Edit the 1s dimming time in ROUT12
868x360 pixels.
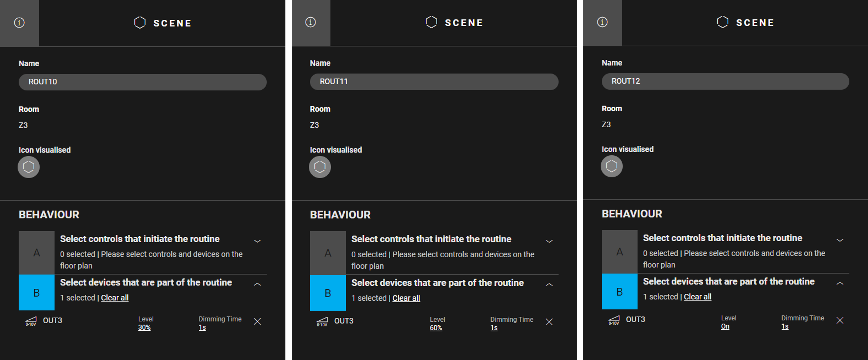click(x=785, y=327)
